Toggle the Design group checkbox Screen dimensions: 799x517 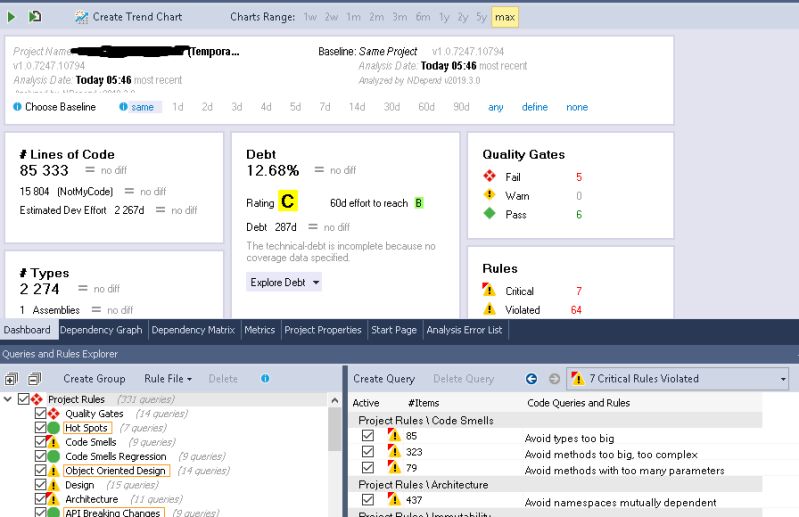41,484
